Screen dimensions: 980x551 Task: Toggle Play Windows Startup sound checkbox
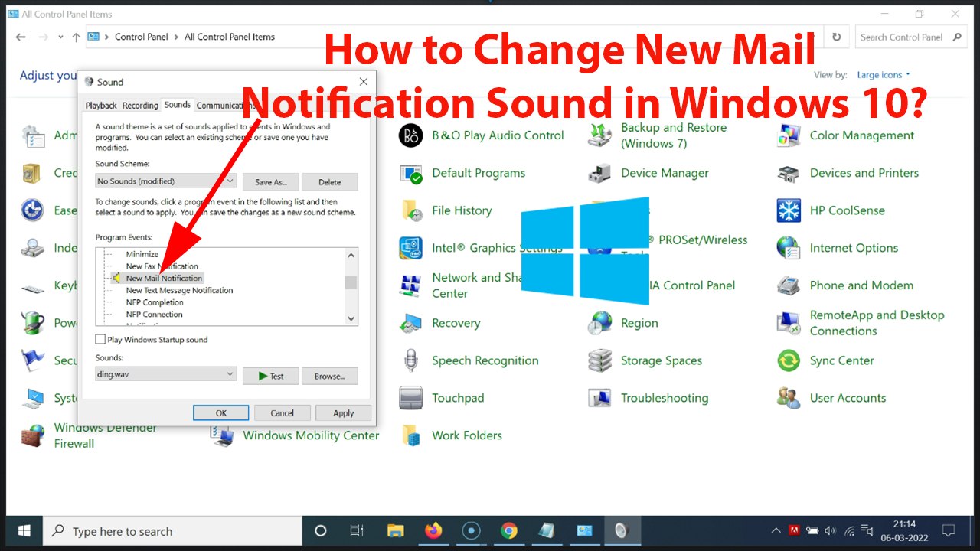[x=100, y=339]
